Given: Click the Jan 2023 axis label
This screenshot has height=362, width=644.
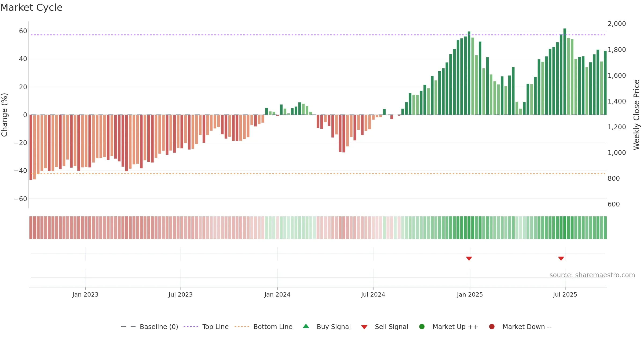Looking at the screenshot, I should [85, 295].
